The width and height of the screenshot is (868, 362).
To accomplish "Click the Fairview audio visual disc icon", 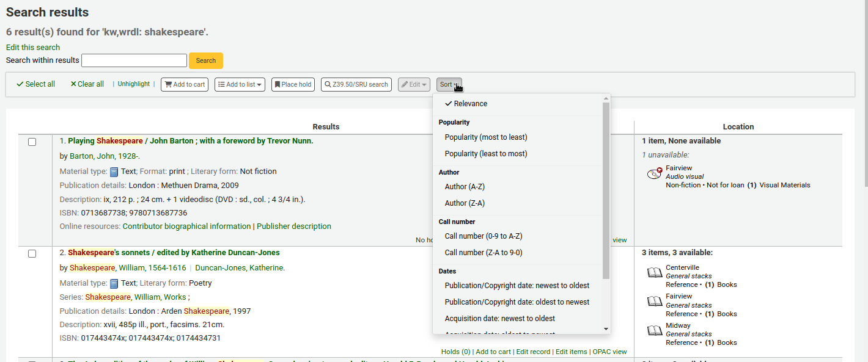I will tap(655, 174).
